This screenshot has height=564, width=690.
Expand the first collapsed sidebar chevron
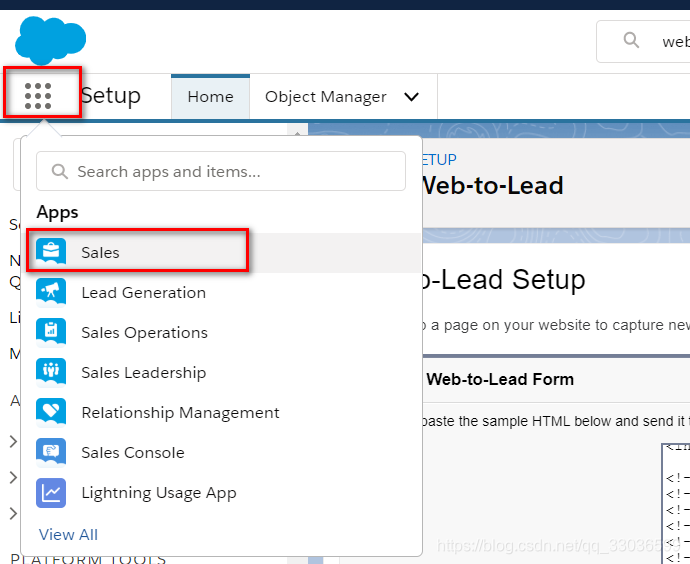tap(13, 441)
